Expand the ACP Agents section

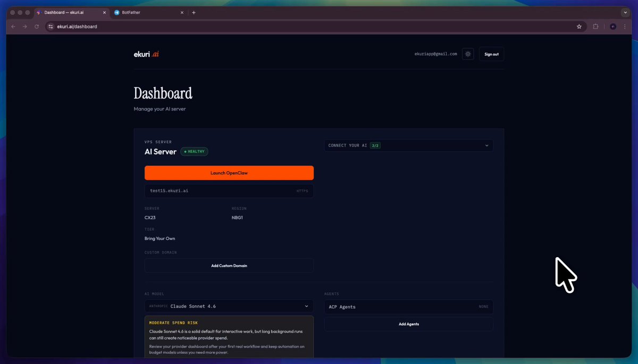[408, 307]
